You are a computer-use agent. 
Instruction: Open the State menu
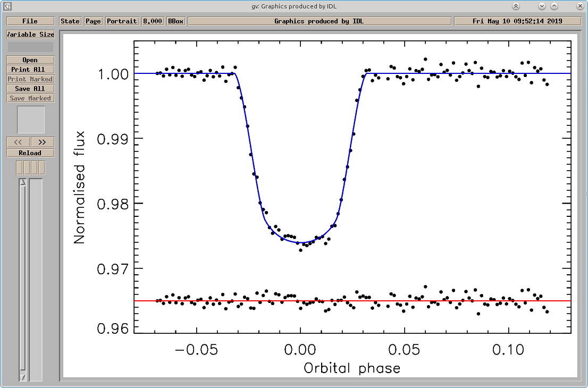tap(70, 21)
